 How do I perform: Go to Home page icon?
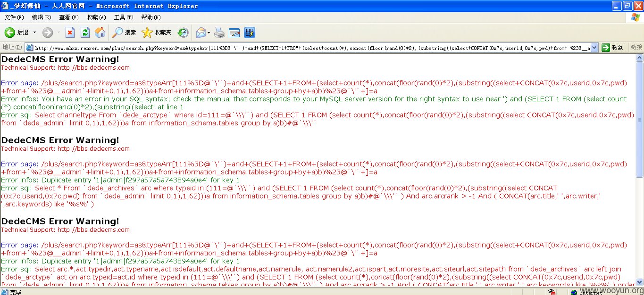tap(100, 33)
